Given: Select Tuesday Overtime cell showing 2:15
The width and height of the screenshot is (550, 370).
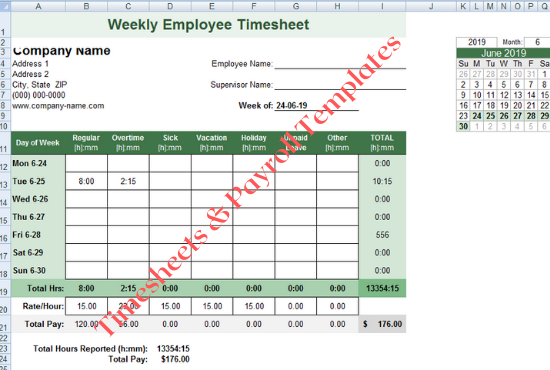Looking at the screenshot, I should click(128, 181).
